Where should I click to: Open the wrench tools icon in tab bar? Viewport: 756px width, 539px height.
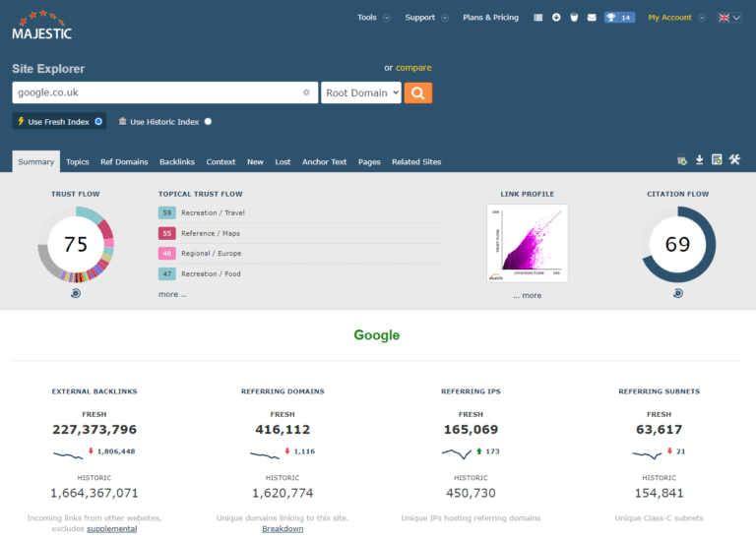[734, 160]
